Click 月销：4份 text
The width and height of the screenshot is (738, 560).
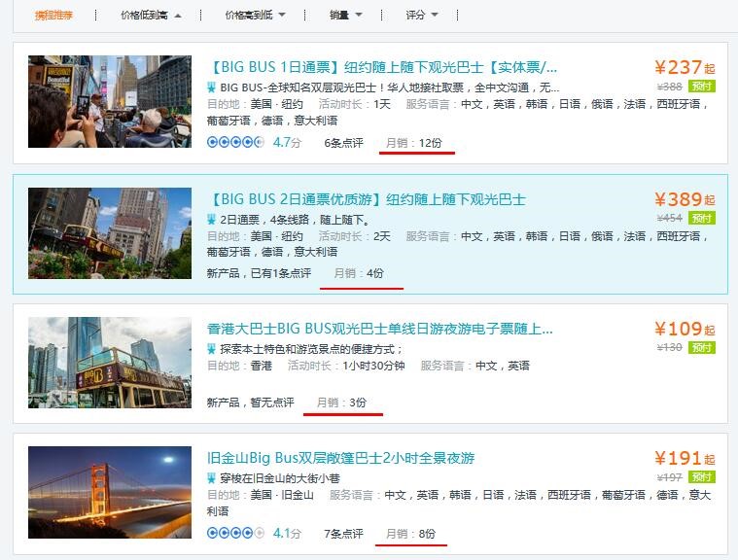(x=359, y=273)
